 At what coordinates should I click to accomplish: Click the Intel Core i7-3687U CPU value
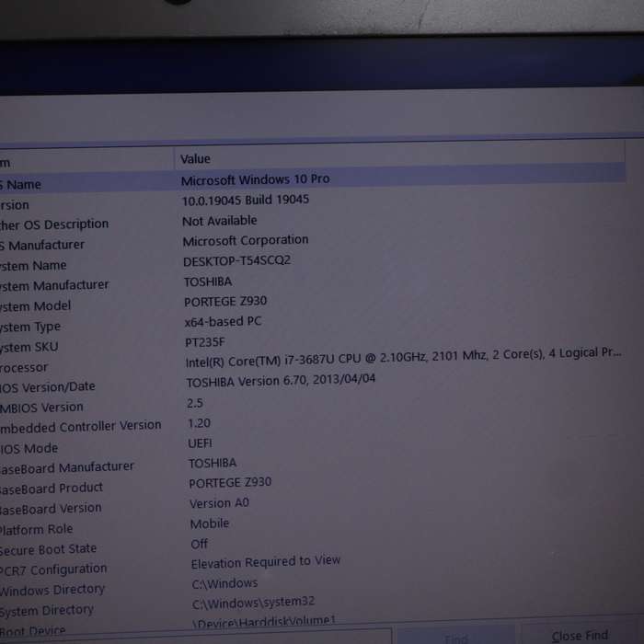[403, 357]
